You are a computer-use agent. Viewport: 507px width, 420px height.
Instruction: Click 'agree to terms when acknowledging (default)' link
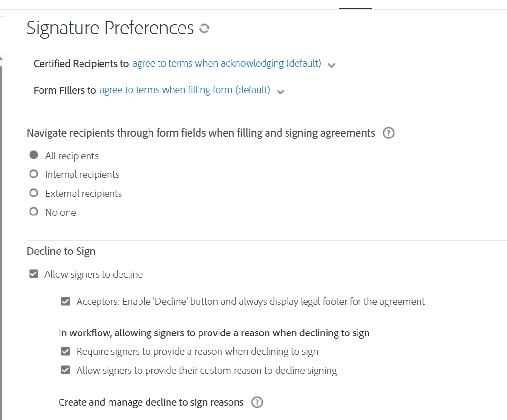pos(227,63)
